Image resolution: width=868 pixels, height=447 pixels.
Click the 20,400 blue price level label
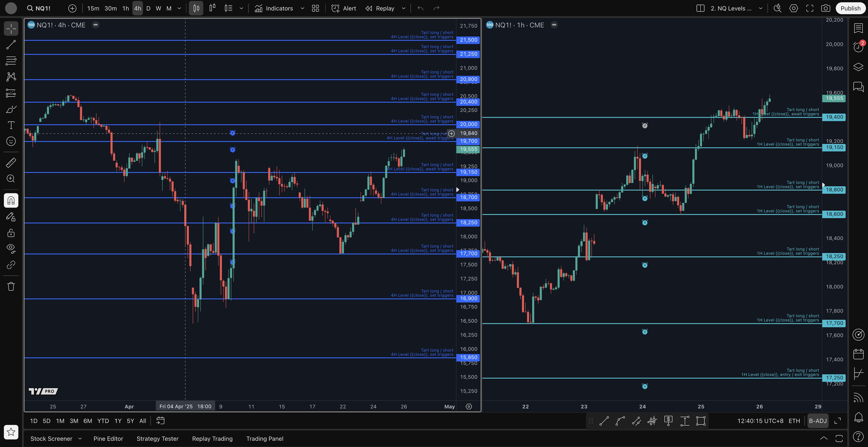point(468,102)
